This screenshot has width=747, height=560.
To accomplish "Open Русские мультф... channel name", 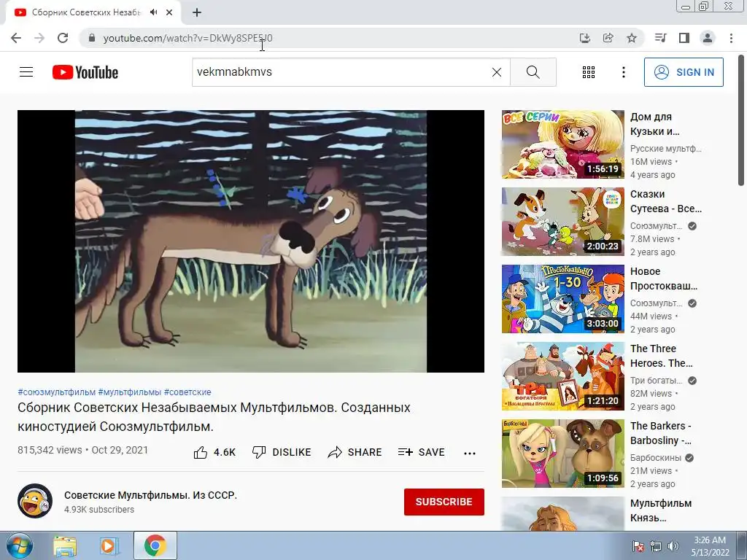I will (x=665, y=149).
